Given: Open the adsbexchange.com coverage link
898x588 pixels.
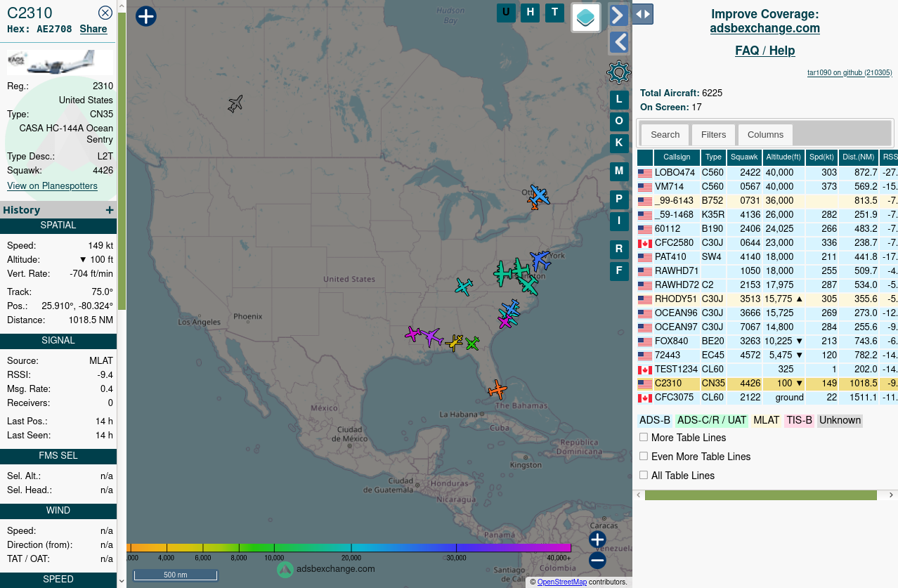Looking at the screenshot, I should click(x=764, y=28).
